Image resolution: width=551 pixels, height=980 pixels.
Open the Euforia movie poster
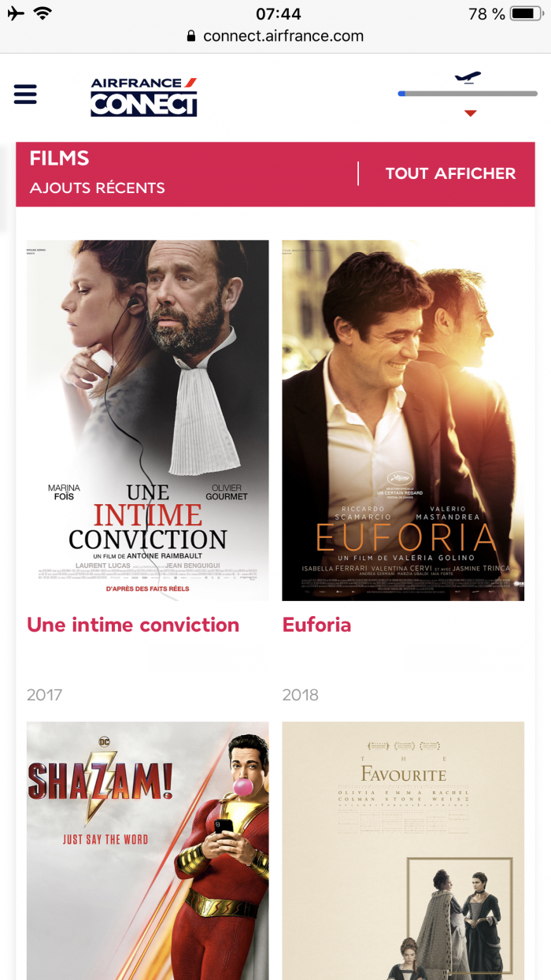click(403, 420)
